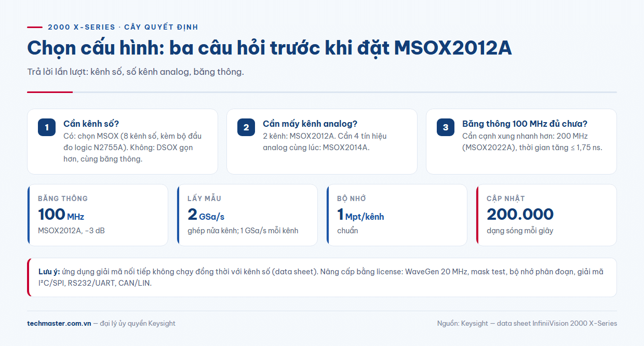644x346 pixels.
Task: Click the 'LẤY MẪU' stat label
Action: [x=204, y=198]
